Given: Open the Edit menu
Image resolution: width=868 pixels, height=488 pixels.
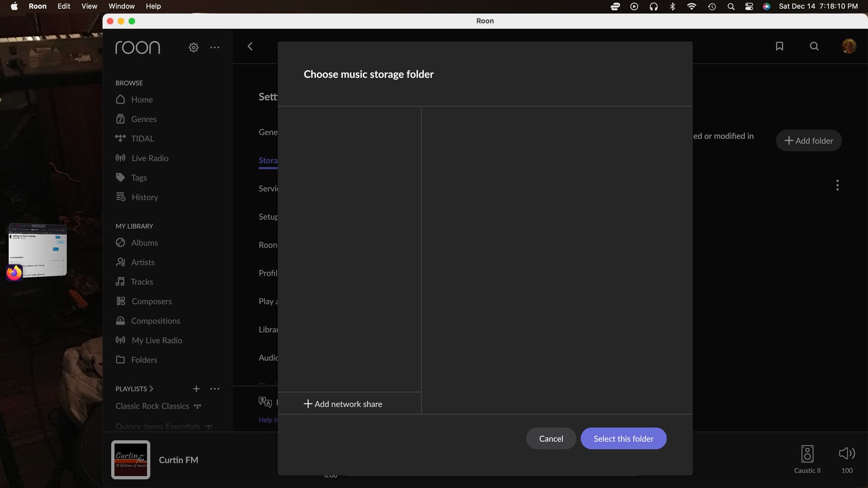Looking at the screenshot, I should 64,6.
